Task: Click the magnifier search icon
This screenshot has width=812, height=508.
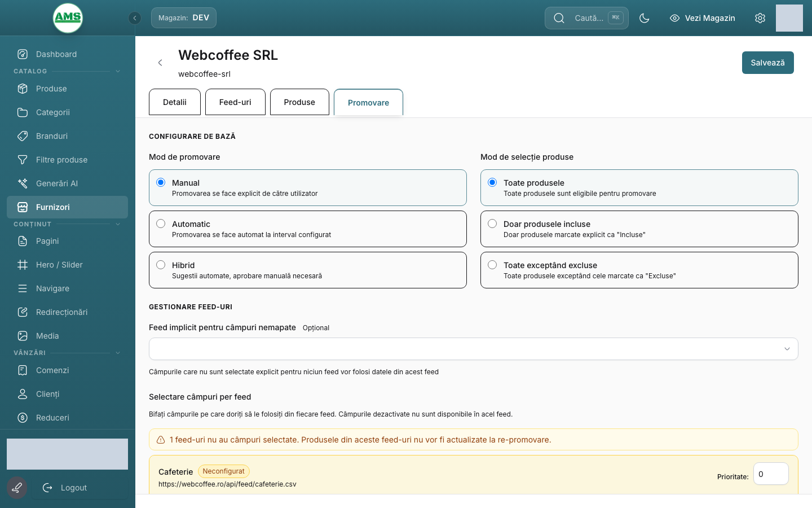Action: (x=559, y=18)
